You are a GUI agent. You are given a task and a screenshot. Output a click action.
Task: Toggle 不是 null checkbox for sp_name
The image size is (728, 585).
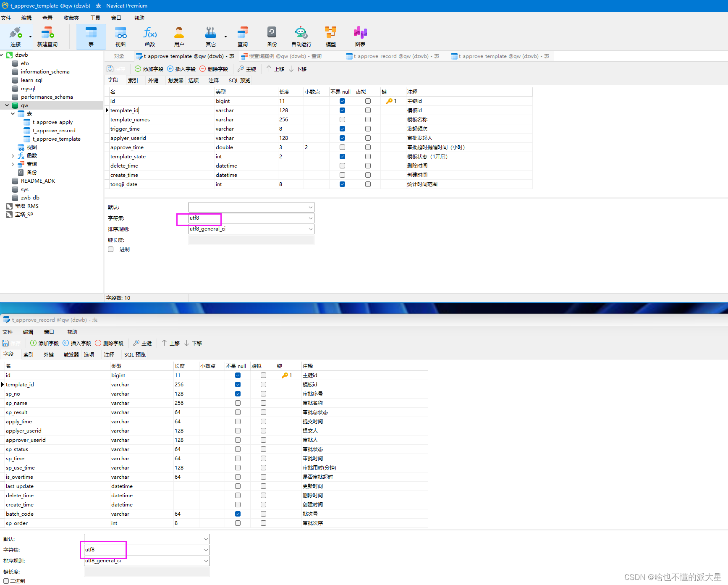click(238, 403)
